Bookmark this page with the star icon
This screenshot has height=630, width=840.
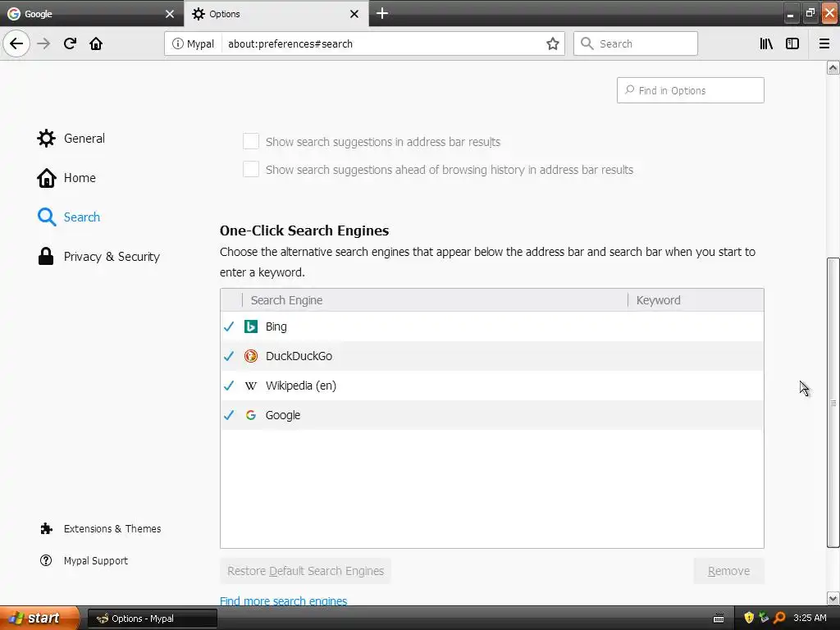pos(552,44)
